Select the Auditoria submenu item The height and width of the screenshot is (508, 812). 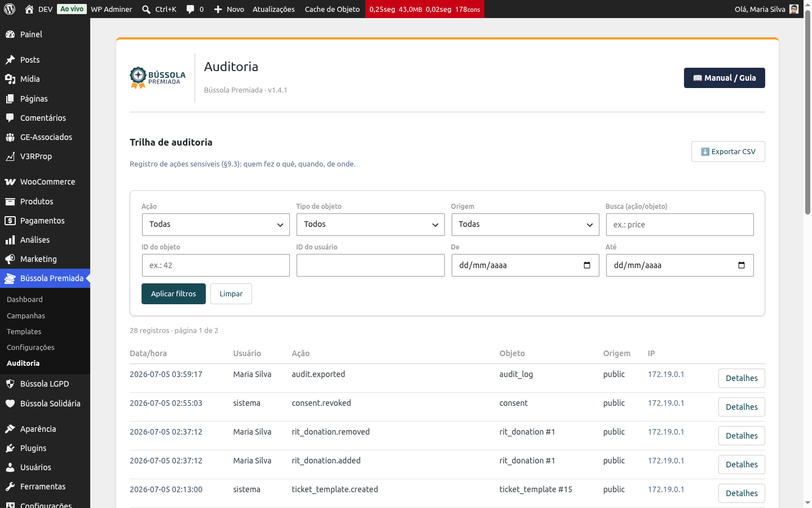pyautogui.click(x=23, y=364)
